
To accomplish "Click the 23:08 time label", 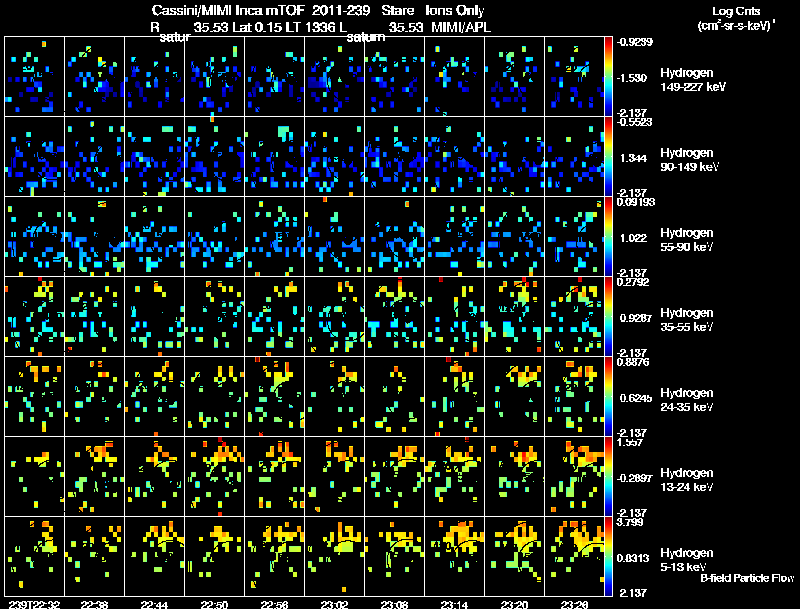I will tap(394, 604).
